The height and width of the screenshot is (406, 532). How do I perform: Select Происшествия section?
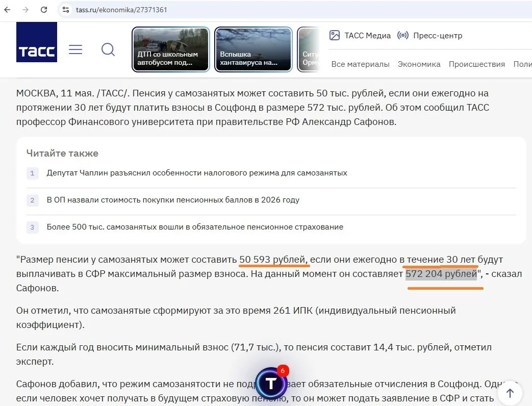pyautogui.click(x=477, y=64)
